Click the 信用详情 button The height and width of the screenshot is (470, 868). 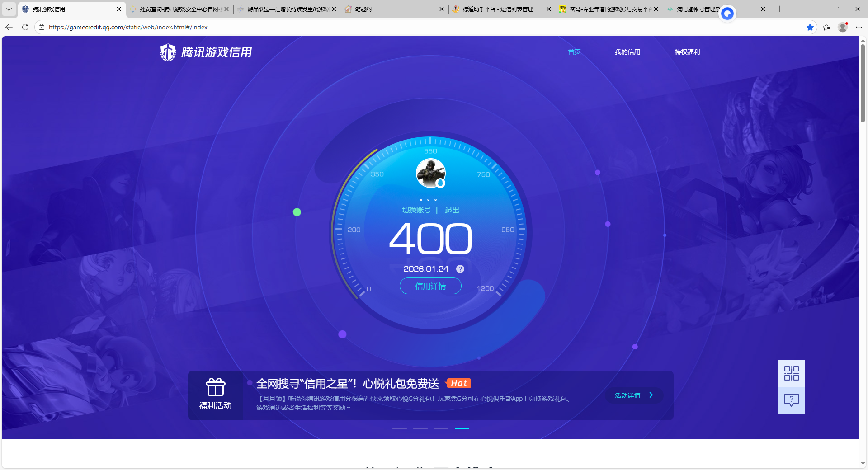pos(430,286)
